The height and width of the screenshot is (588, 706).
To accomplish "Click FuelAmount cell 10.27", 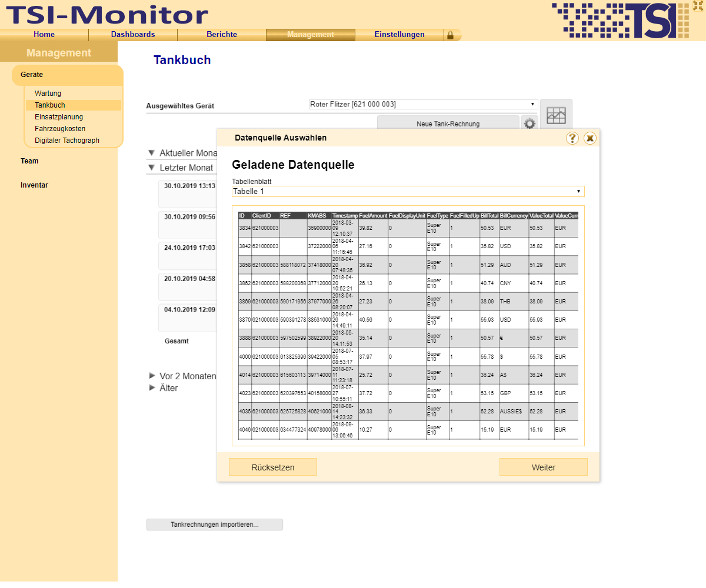I will click(x=373, y=430).
